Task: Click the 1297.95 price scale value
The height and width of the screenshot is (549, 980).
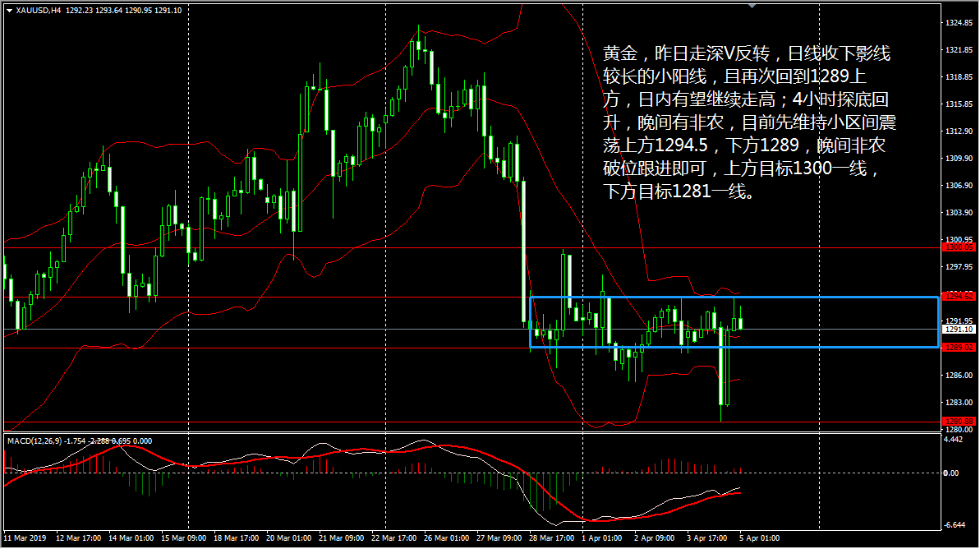Action: [959, 267]
